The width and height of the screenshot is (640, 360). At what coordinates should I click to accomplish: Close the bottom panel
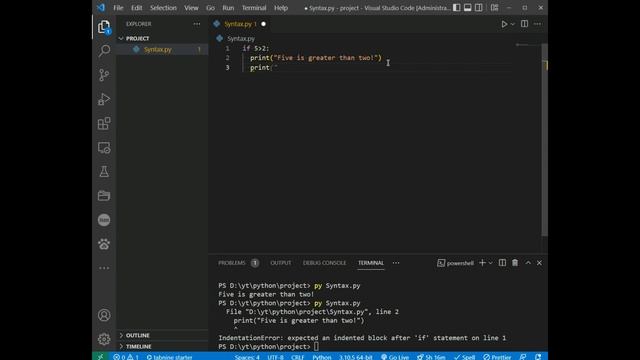pos(539,263)
